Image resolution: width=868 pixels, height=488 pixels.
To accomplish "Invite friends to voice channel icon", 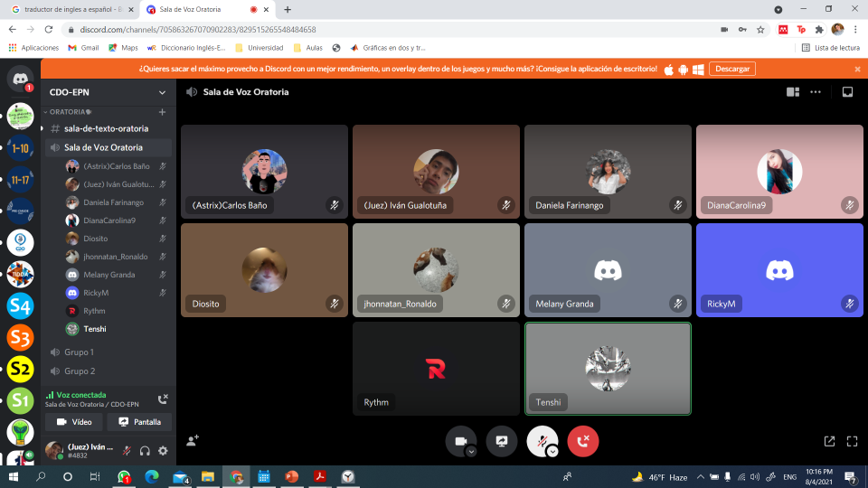I will 193,440.
